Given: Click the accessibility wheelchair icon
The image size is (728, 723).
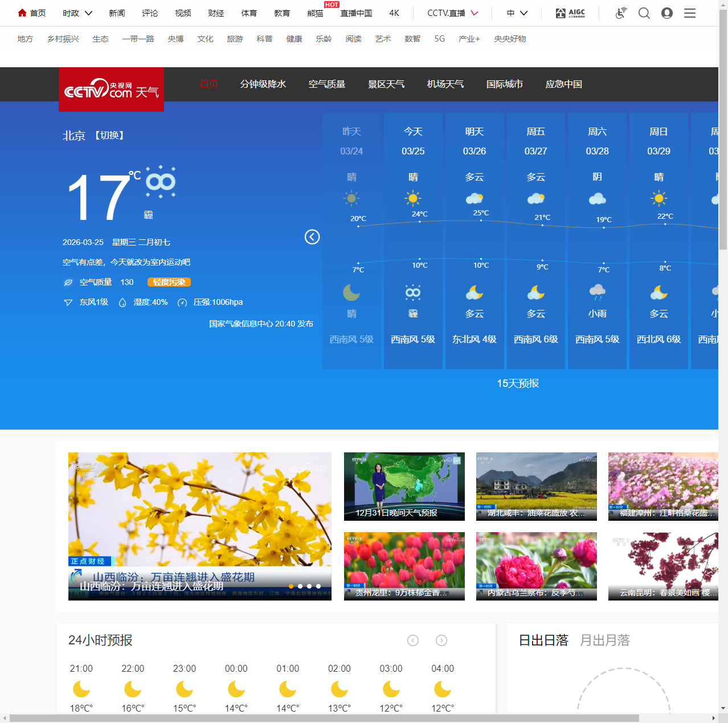Looking at the screenshot, I should pos(621,13).
